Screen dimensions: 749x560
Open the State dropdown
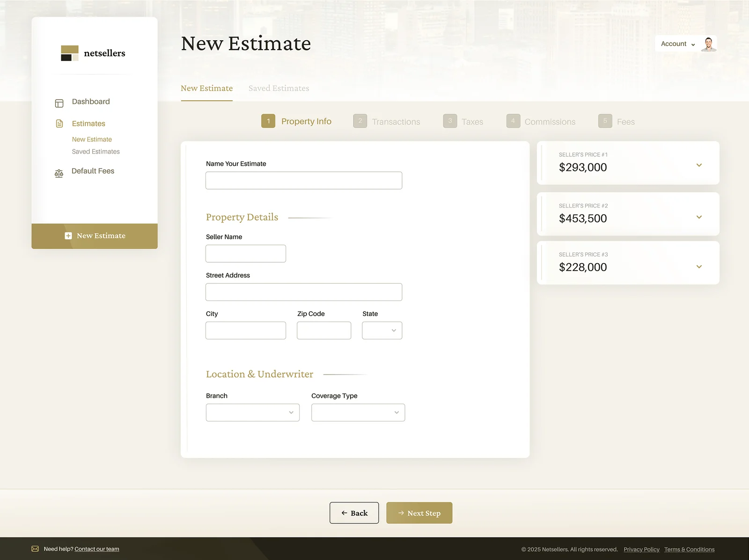coord(382,331)
